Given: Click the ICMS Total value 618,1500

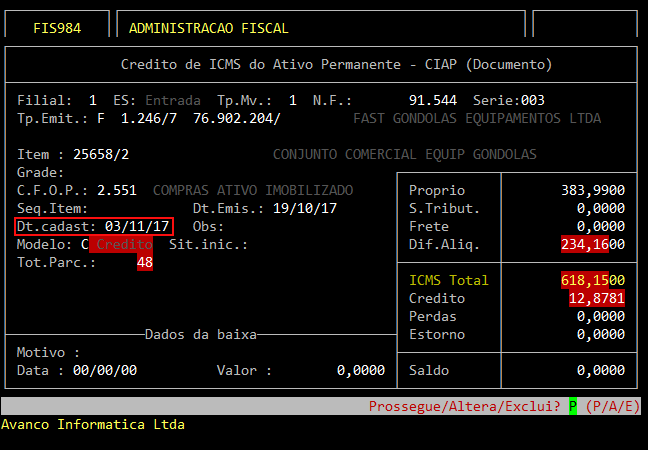Looking at the screenshot, I should (x=592, y=280).
